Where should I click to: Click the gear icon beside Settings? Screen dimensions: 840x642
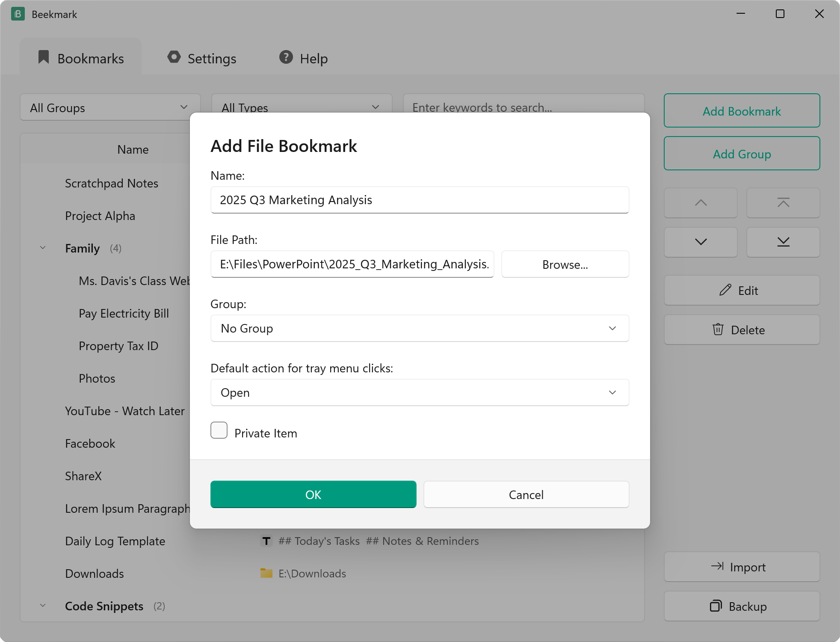tap(174, 57)
